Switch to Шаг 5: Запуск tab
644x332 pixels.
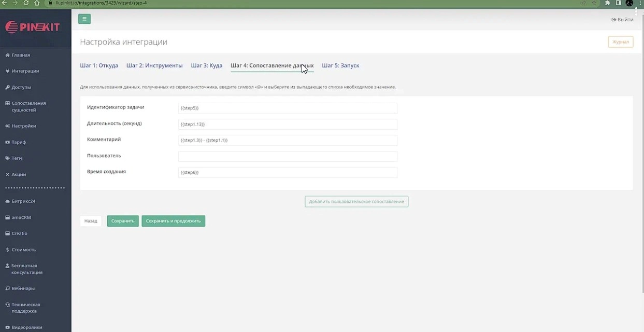(x=340, y=66)
